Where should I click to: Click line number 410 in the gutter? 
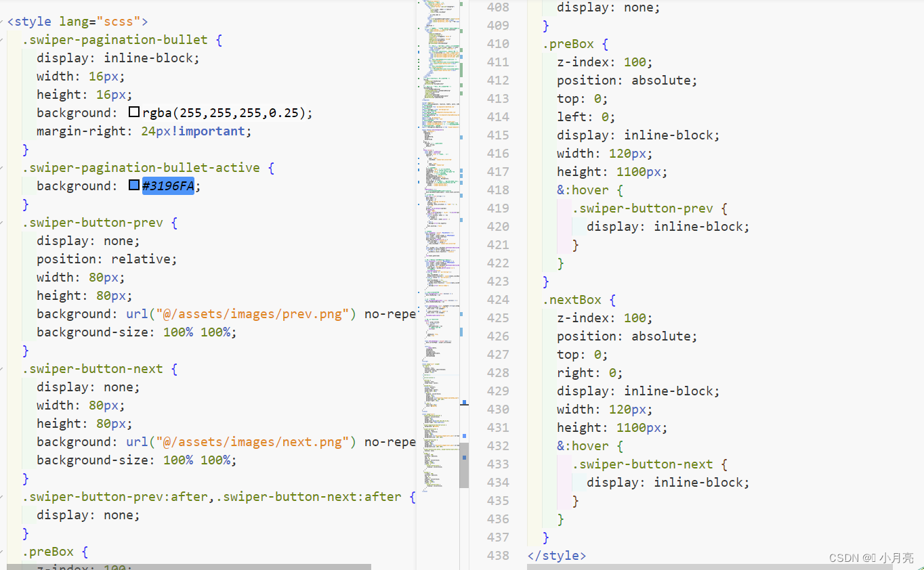(x=498, y=44)
